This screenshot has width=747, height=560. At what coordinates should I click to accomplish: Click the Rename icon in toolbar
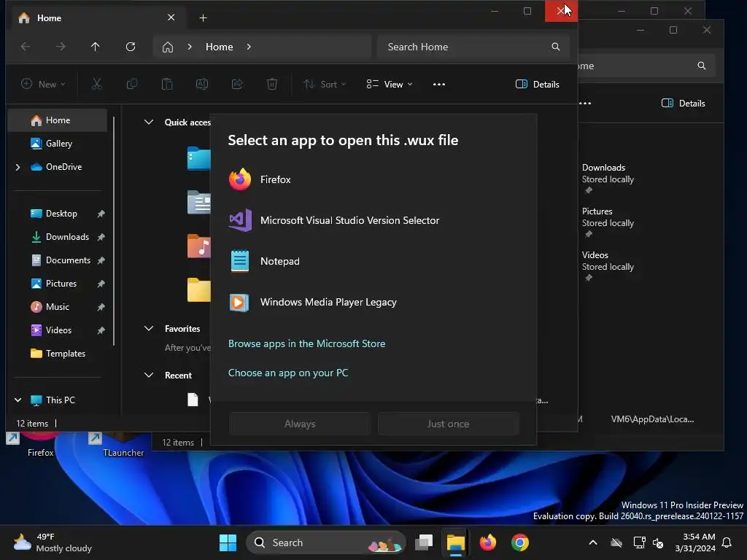pos(202,85)
